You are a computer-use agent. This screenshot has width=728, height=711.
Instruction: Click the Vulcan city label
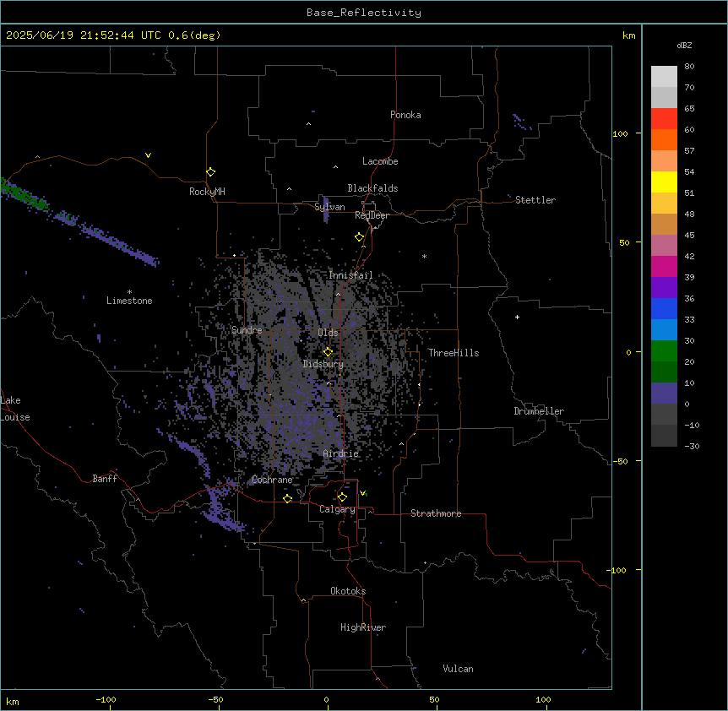click(459, 669)
